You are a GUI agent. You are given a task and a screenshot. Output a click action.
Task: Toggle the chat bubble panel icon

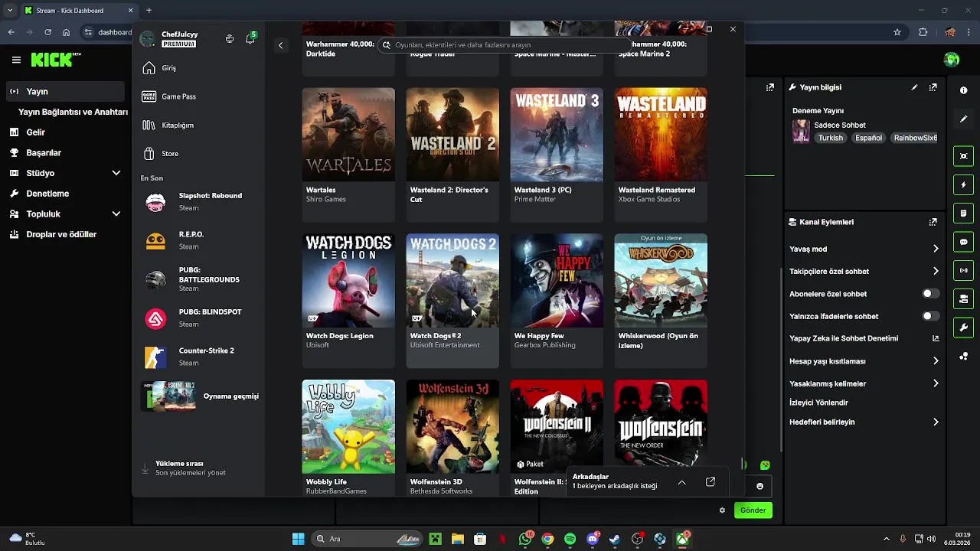point(963,242)
